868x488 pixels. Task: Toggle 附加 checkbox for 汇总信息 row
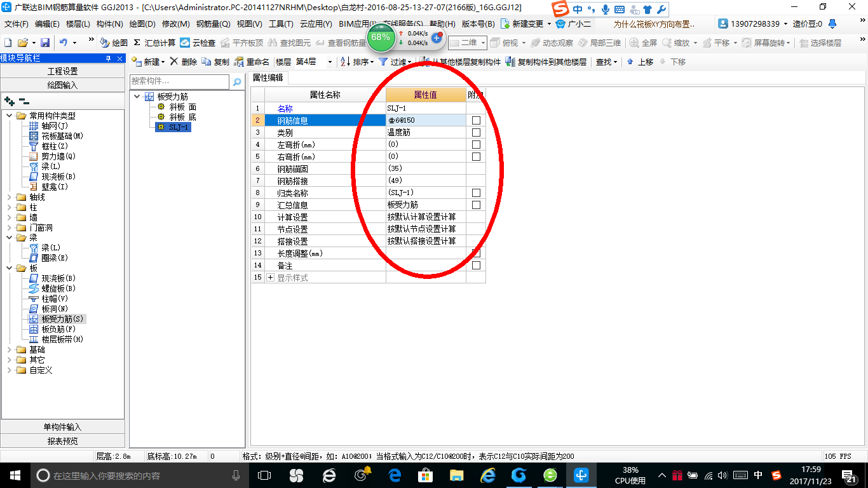pyautogui.click(x=476, y=205)
